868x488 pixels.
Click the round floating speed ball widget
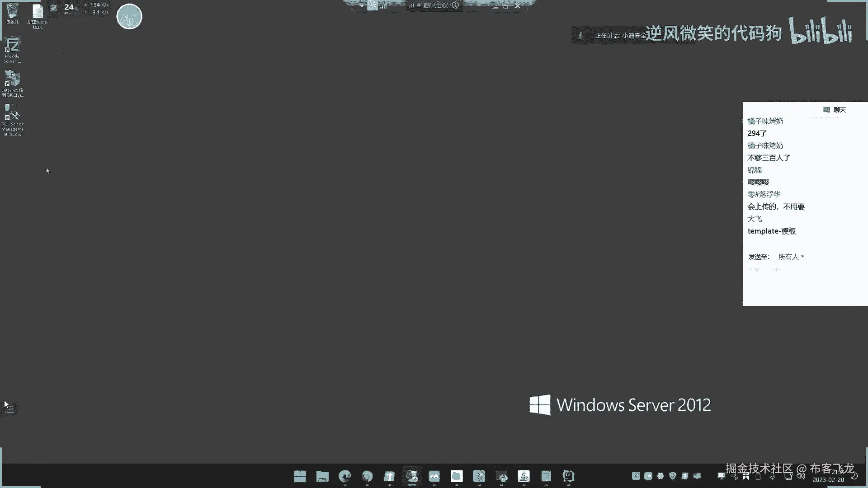tap(129, 16)
